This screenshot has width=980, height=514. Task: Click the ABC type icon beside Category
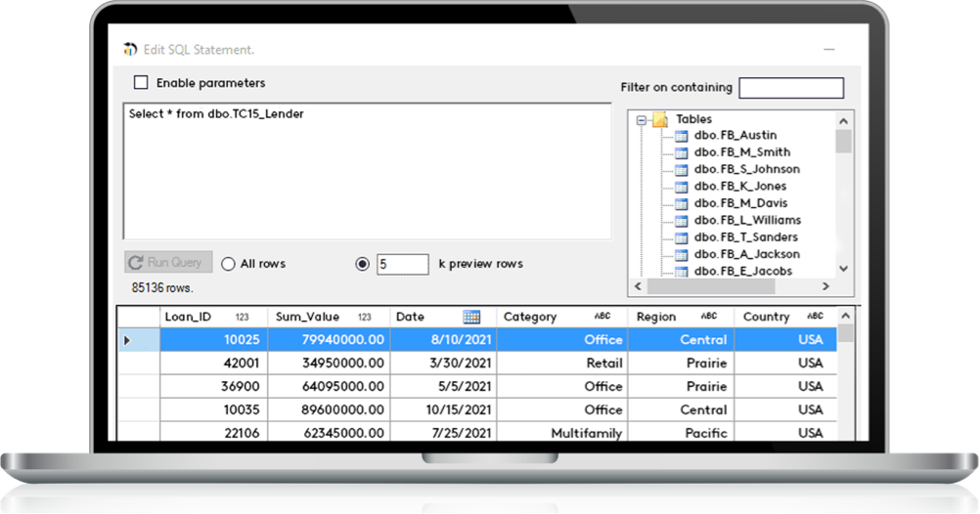[601, 317]
